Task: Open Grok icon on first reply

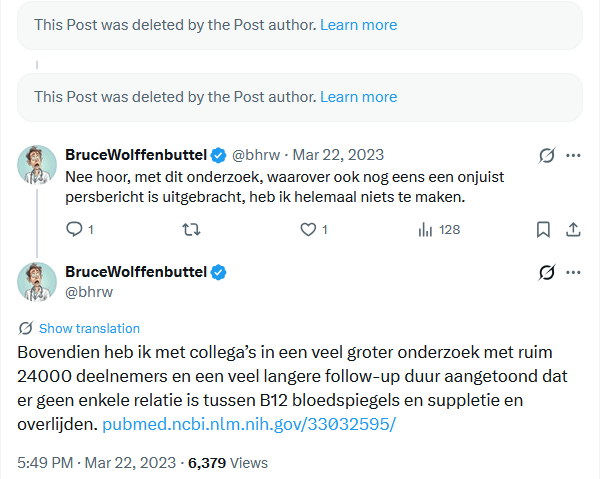Action: coord(546,156)
